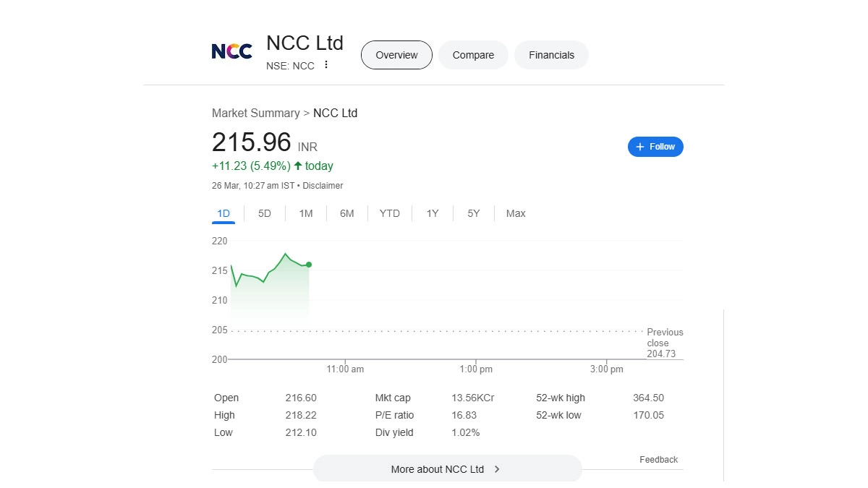Click Market Summary breadcrumb

click(255, 113)
